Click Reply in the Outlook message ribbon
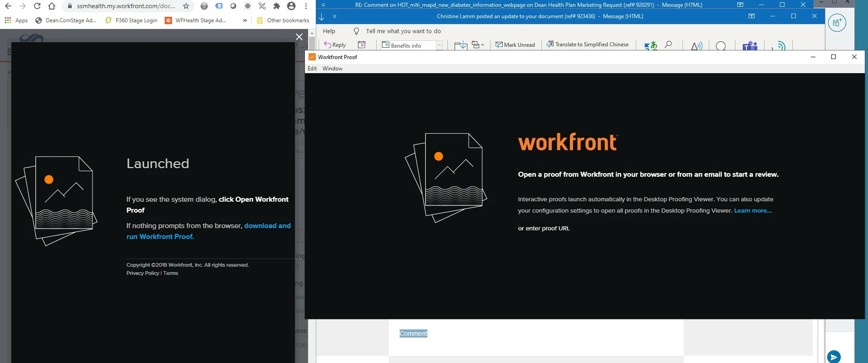868x363 pixels. (x=335, y=45)
